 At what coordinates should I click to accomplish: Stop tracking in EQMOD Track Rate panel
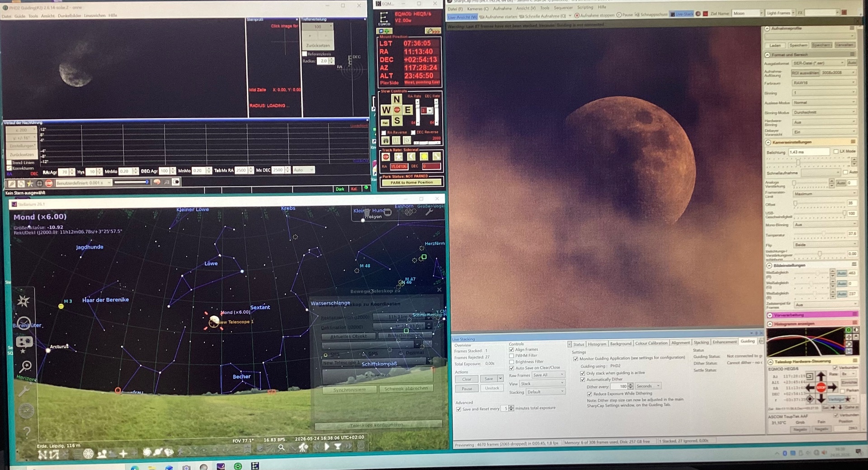[x=386, y=157]
